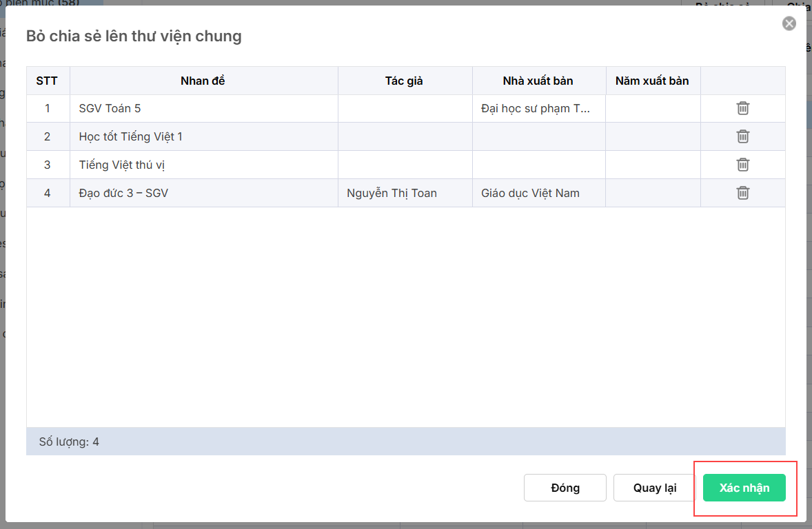Delete the Đạo đức 3 – SGV row
The height and width of the screenshot is (529, 812).
[742, 193]
